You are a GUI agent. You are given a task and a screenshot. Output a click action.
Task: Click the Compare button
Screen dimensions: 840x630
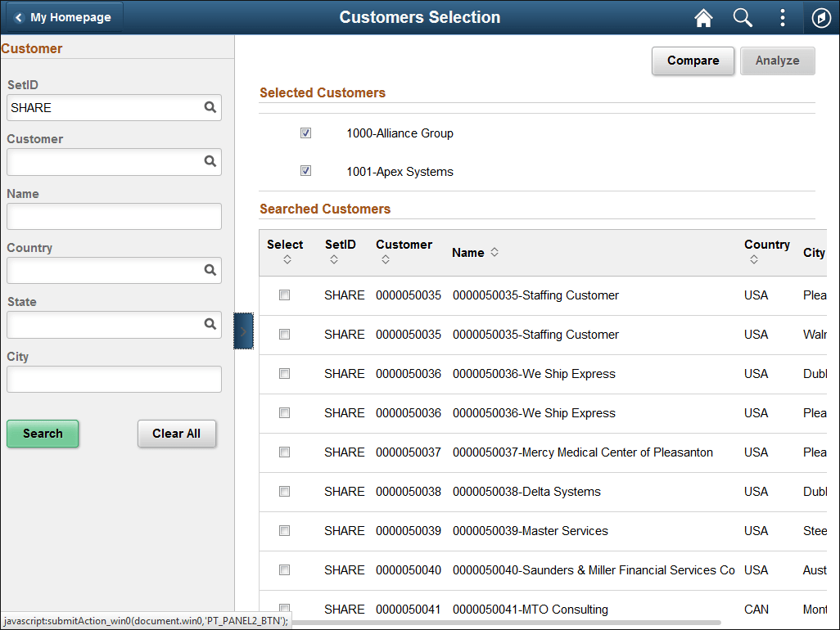click(x=693, y=61)
